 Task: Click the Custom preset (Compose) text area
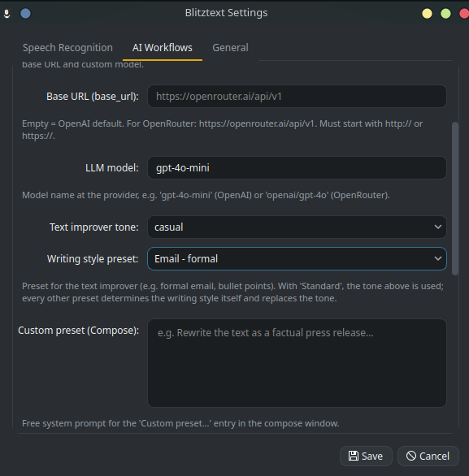(x=297, y=363)
